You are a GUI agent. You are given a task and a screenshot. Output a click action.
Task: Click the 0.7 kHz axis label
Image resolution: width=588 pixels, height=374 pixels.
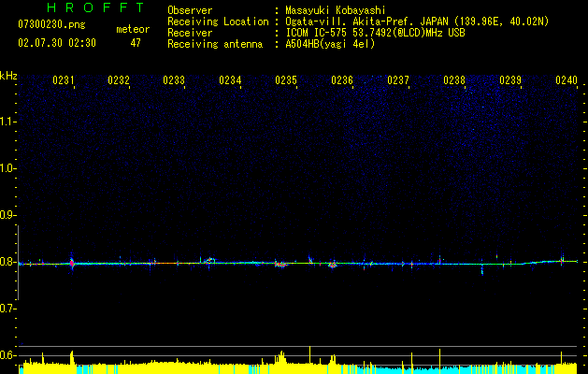(7, 309)
